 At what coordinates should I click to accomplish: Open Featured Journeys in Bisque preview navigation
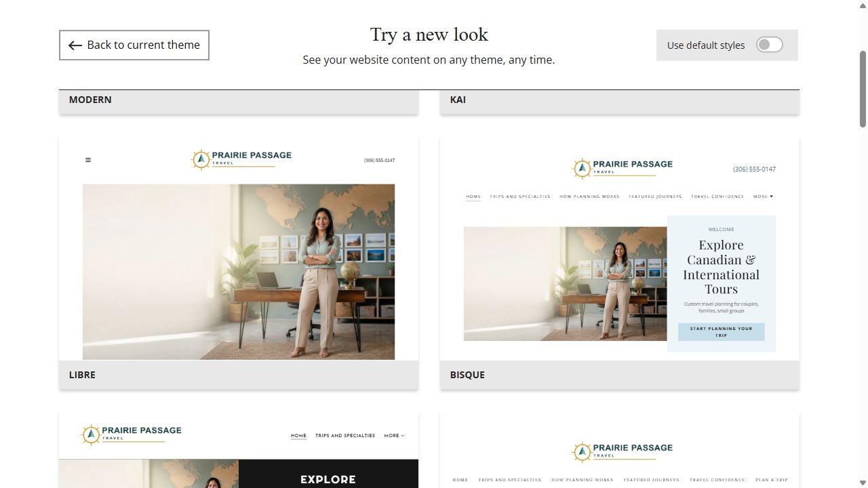tap(655, 197)
